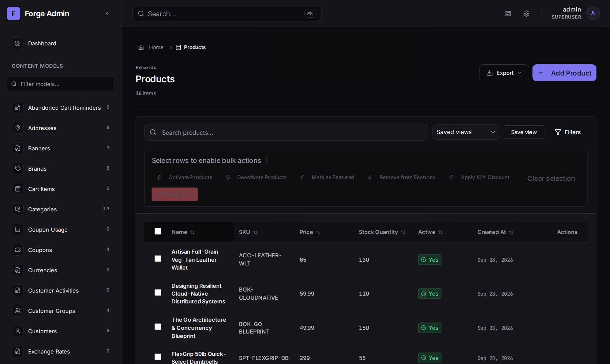Open the Banners model
The width and height of the screenshot is (610, 364).
pos(61,148)
